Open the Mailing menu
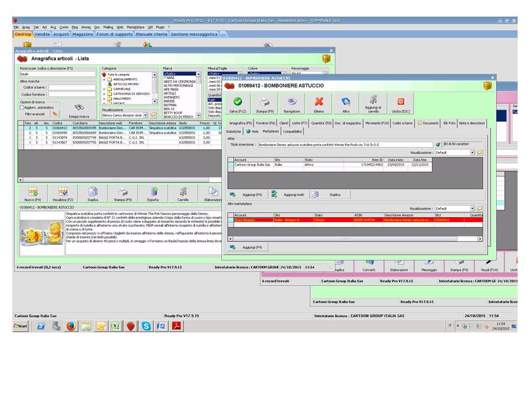532x399 pixels. pyautogui.click(x=108, y=27)
